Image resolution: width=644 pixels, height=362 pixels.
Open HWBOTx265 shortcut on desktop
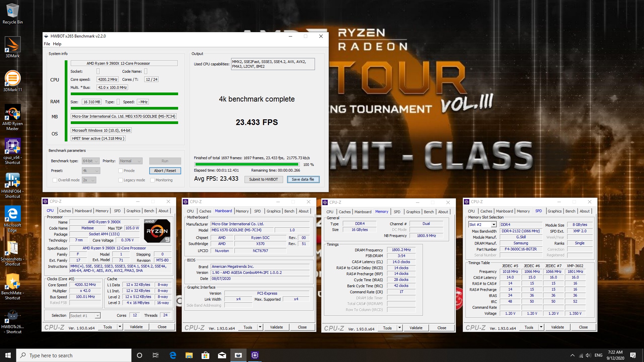(12, 321)
